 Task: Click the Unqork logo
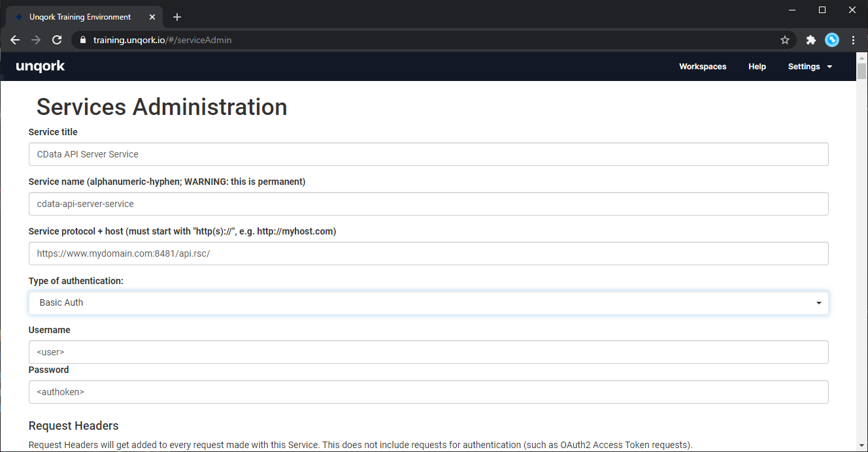[x=41, y=67]
